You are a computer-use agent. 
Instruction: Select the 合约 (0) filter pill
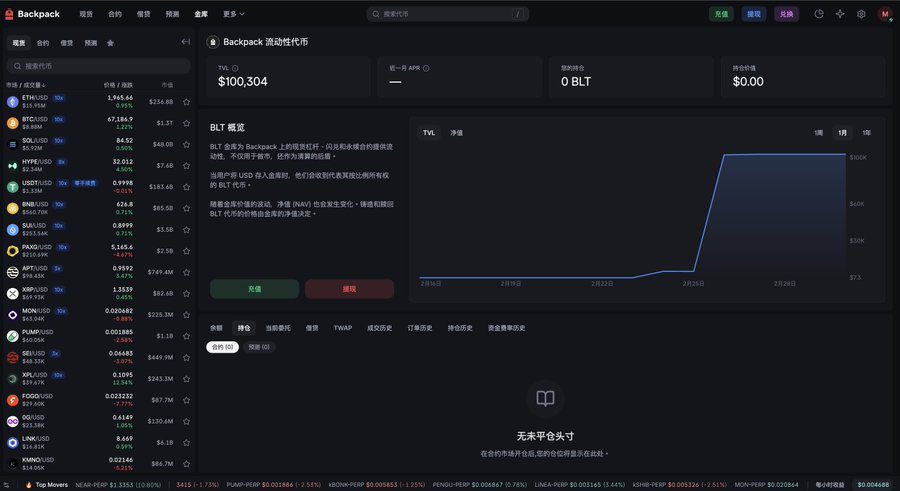(x=223, y=347)
